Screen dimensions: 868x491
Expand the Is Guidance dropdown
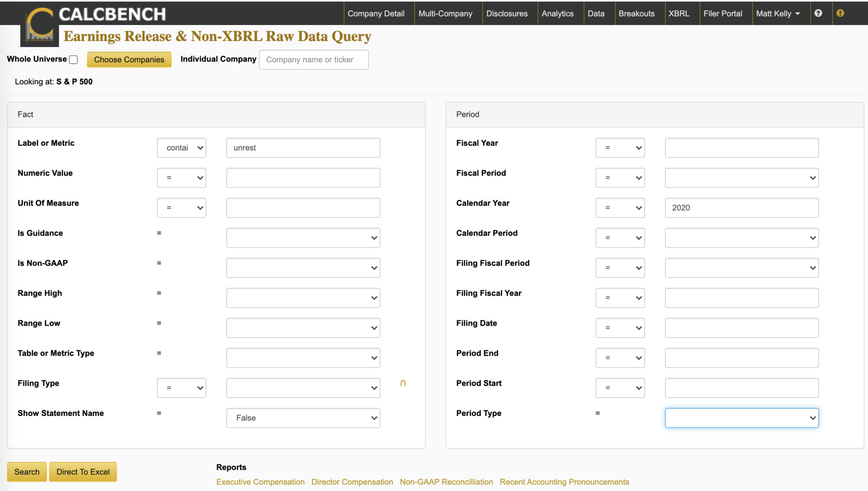tap(303, 238)
